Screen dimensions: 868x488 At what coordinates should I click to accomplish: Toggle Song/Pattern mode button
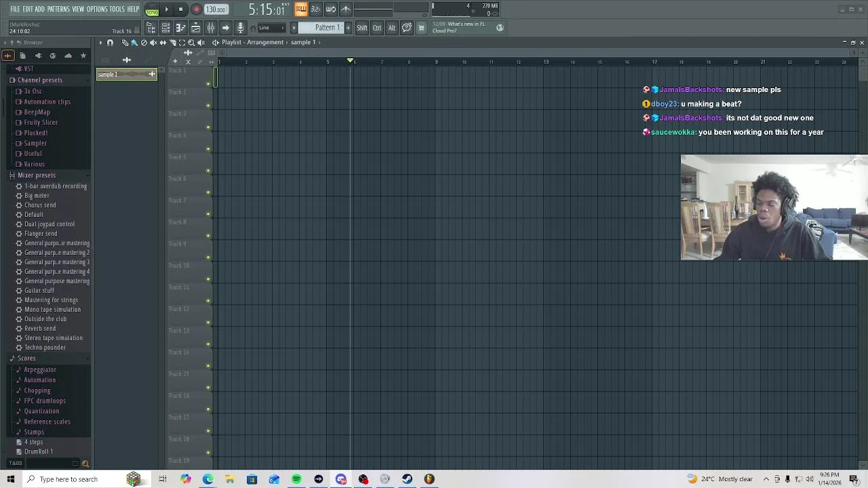click(x=152, y=9)
